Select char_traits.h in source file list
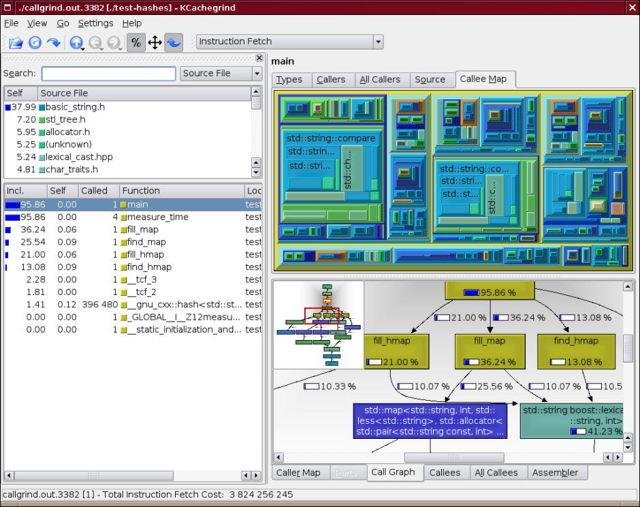 (x=127, y=169)
